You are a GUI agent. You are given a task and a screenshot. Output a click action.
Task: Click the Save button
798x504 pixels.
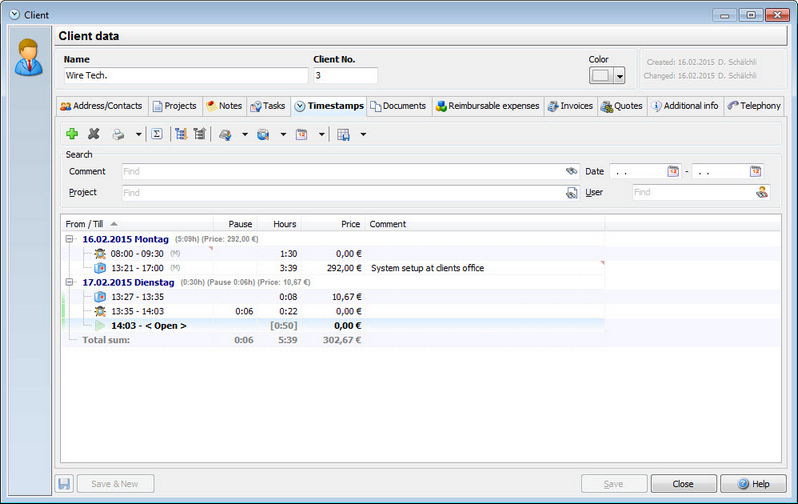[614, 484]
